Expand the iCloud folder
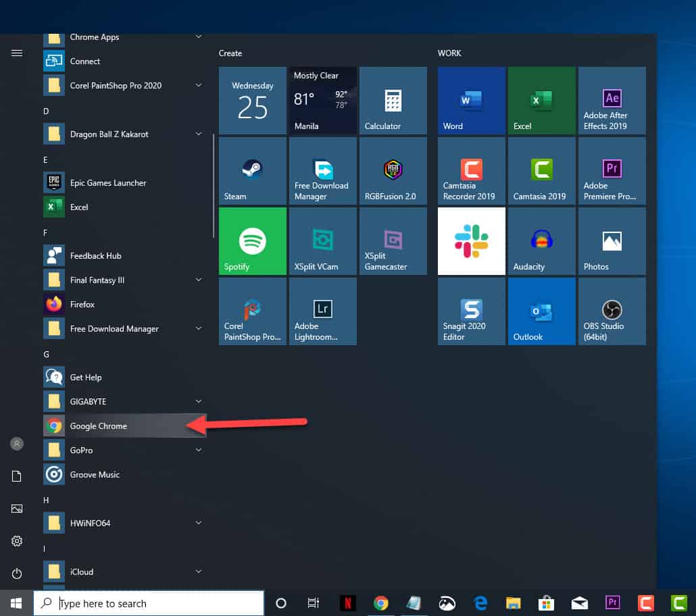This screenshot has height=616, width=696. point(124,571)
